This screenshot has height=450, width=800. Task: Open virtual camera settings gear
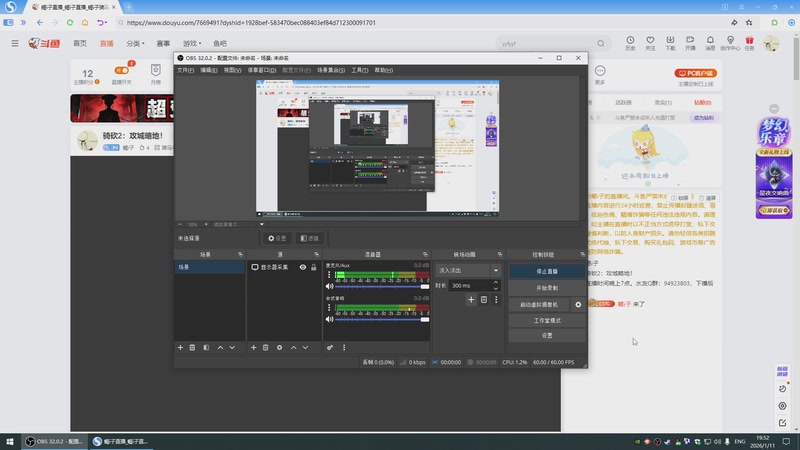[578, 304]
